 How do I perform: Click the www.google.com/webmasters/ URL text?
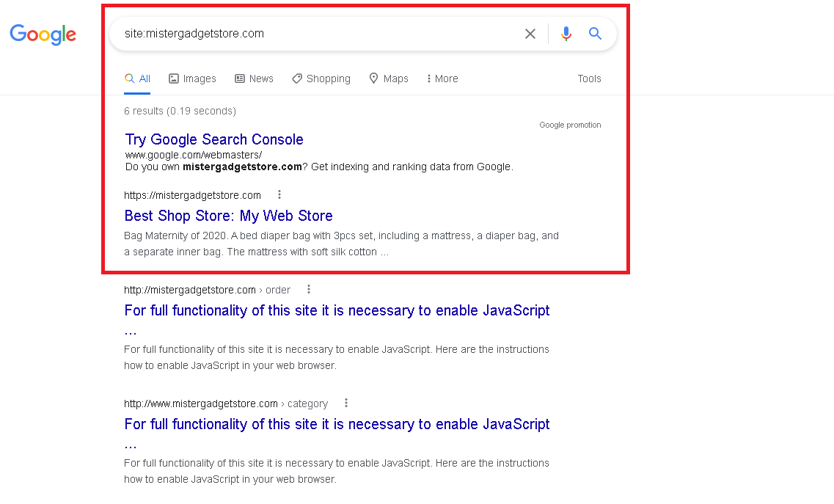(x=194, y=155)
